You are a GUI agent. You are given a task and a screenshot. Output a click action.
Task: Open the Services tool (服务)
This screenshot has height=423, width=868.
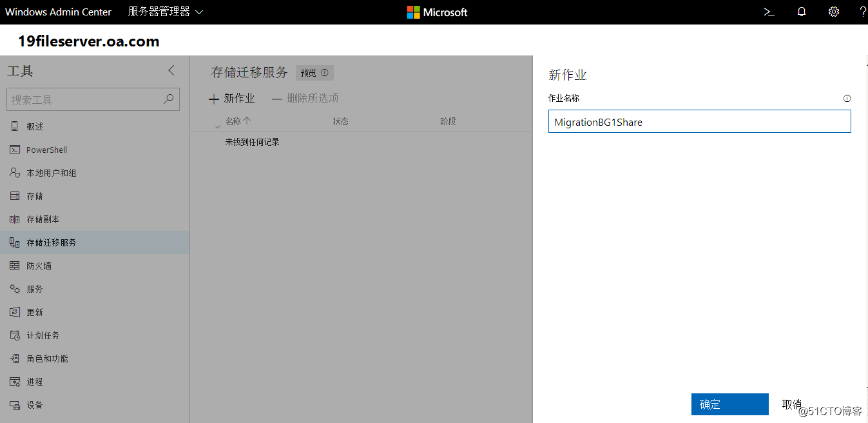coord(95,289)
